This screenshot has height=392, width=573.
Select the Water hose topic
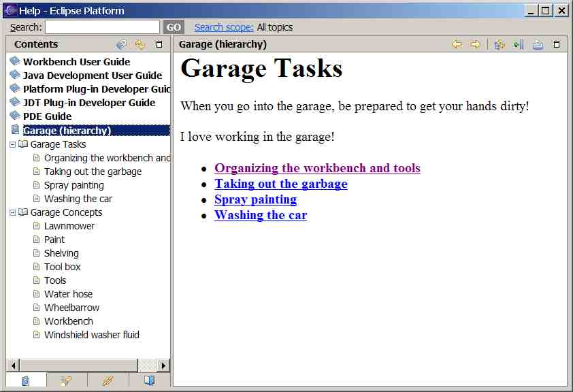click(x=68, y=294)
